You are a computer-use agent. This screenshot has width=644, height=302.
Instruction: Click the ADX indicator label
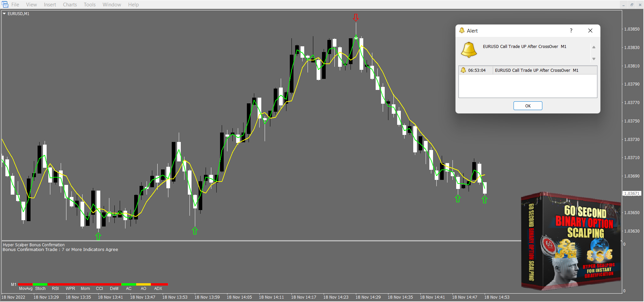click(x=158, y=289)
